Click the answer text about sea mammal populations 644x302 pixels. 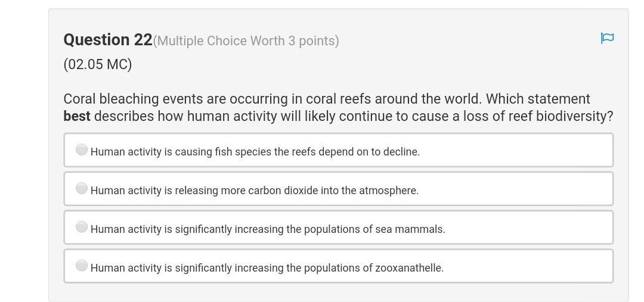(268, 229)
